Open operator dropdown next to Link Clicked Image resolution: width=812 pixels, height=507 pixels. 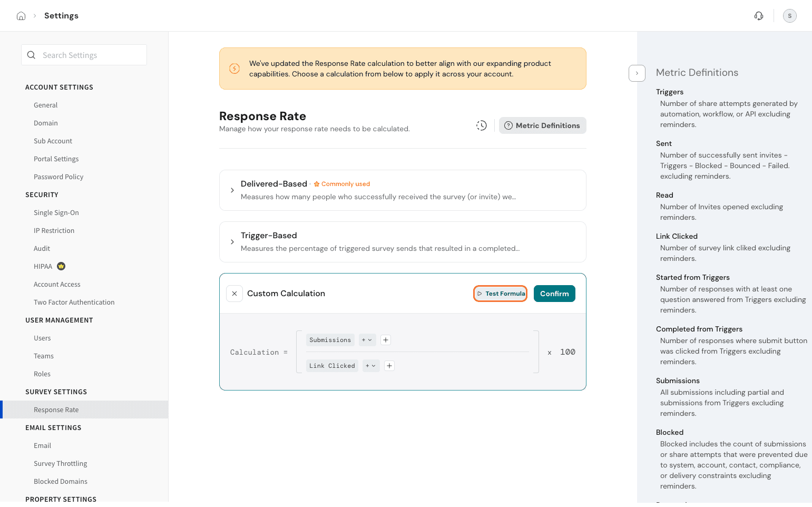[x=371, y=366]
